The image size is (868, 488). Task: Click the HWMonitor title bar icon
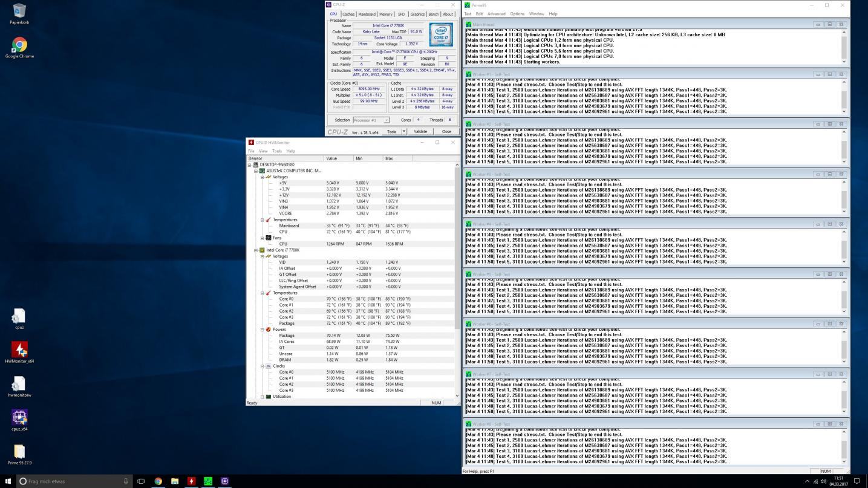(251, 143)
